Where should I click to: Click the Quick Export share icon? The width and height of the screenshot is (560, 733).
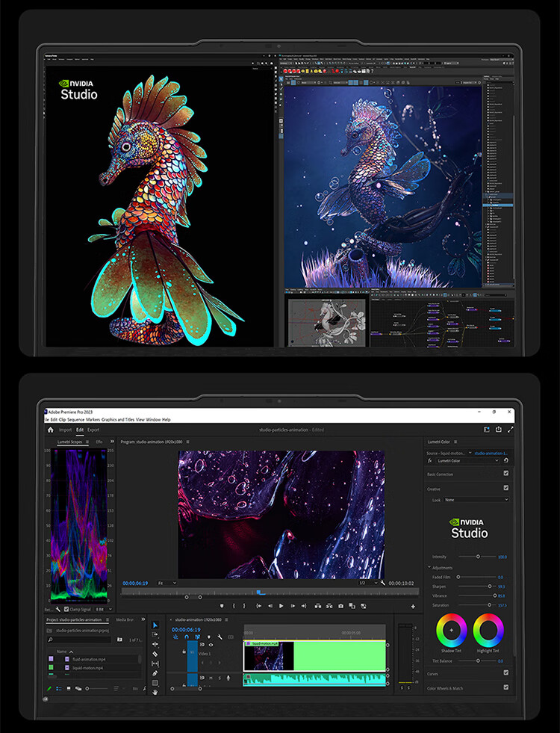[x=498, y=430]
